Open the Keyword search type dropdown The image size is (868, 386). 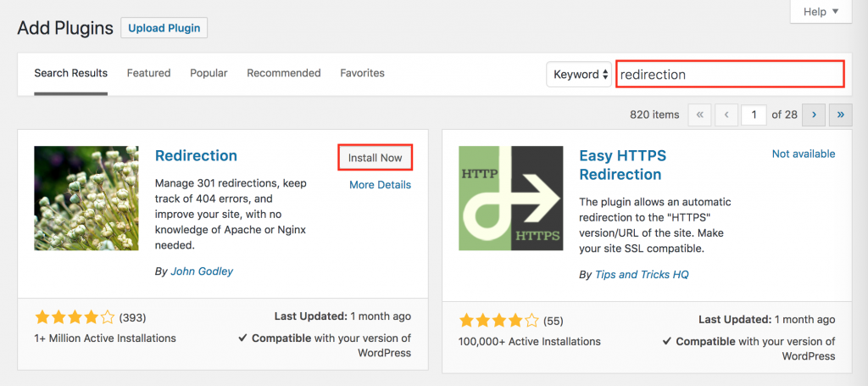[x=580, y=74]
